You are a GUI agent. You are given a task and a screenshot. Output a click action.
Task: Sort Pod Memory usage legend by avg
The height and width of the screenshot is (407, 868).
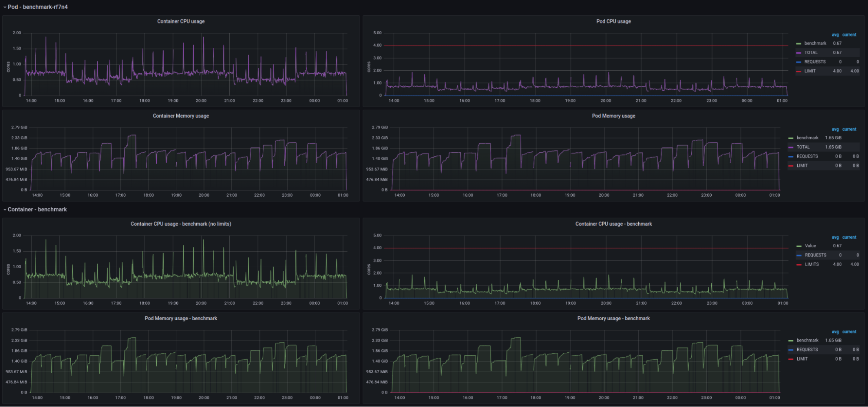coord(835,129)
